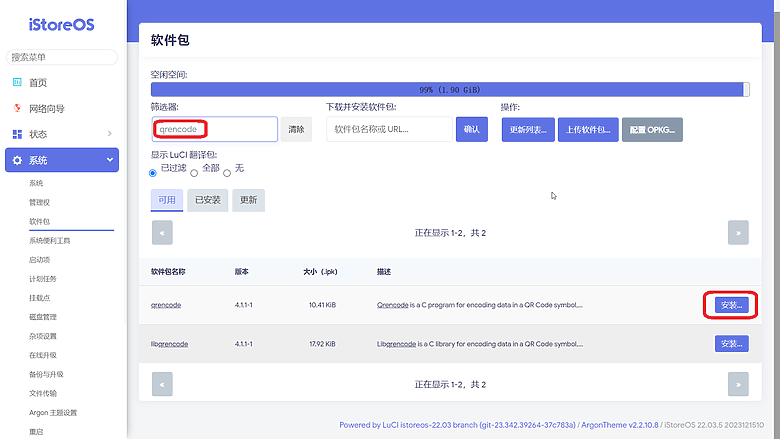Viewport: 780px width, 439px height.
Task: Select the 全部 radio option
Action: (194, 173)
